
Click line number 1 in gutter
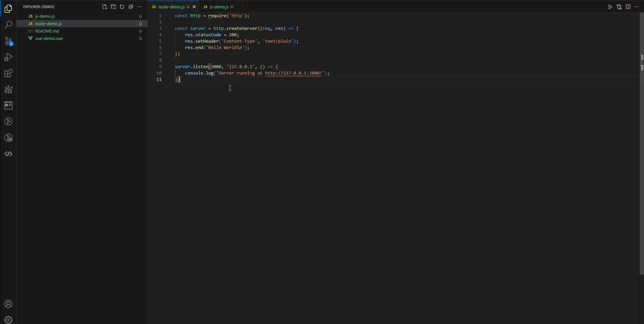(160, 15)
